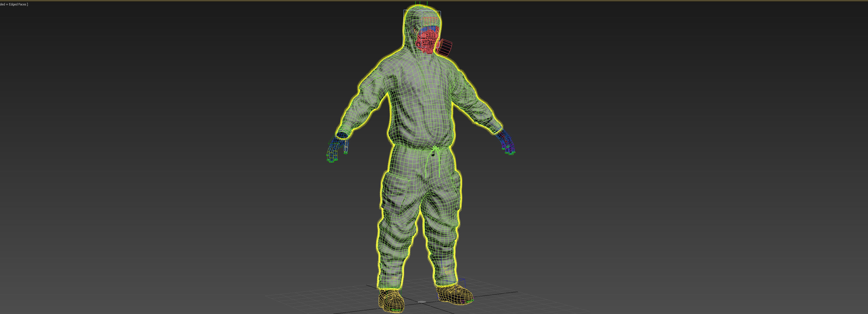Click the large cargo pocket on suit leg
Image resolution: width=868 pixels, height=314 pixels.
click(396, 193)
